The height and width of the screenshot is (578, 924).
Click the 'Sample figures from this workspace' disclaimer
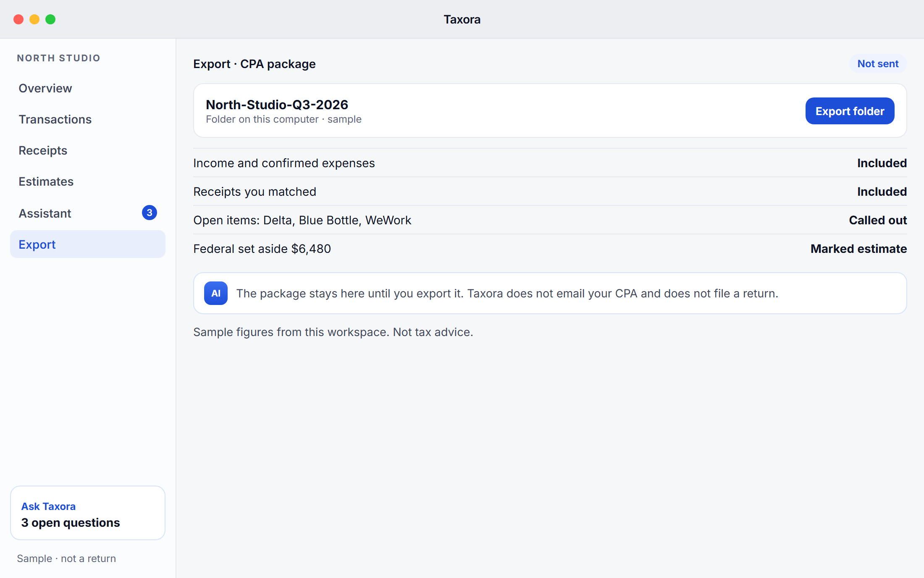click(333, 332)
